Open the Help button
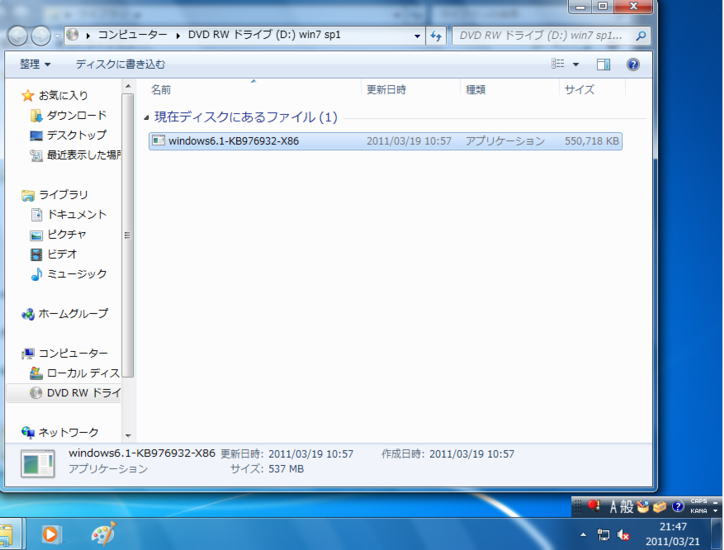The height and width of the screenshot is (550, 724). pos(633,64)
